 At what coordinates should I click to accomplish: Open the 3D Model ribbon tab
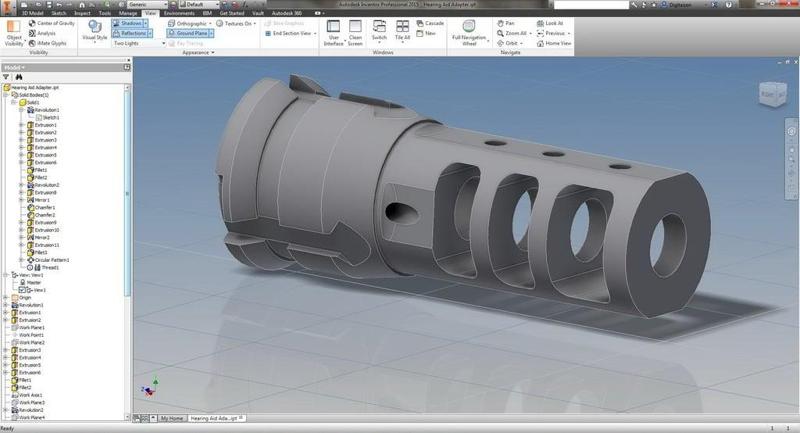[x=32, y=13]
